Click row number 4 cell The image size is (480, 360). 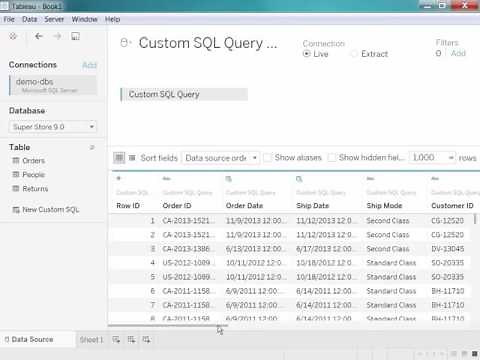click(152, 263)
